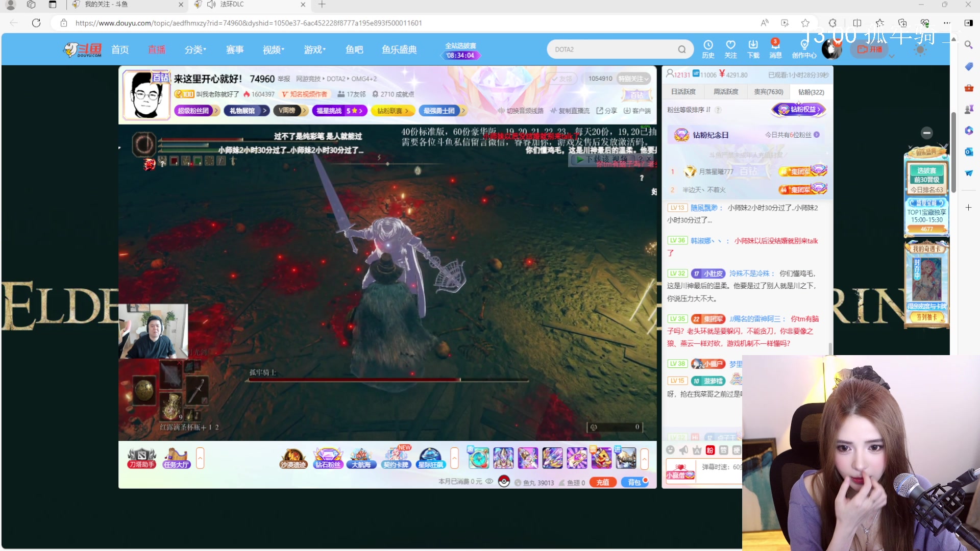Collapse the side activity panel minus button

pyautogui.click(x=926, y=133)
